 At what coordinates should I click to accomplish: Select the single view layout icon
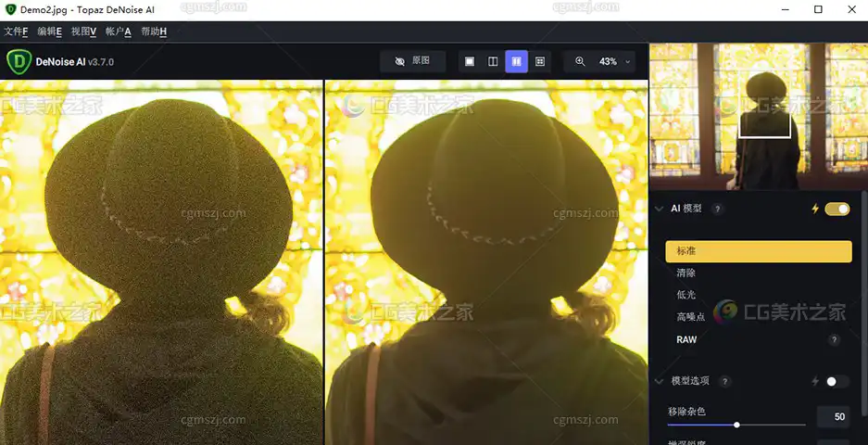pyautogui.click(x=470, y=61)
